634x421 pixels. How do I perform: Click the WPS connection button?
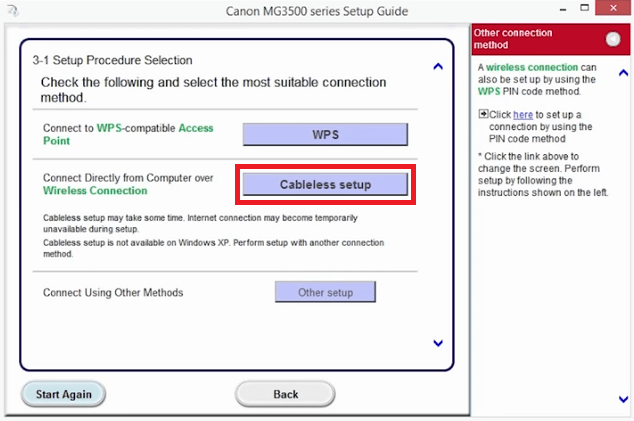coord(325,134)
